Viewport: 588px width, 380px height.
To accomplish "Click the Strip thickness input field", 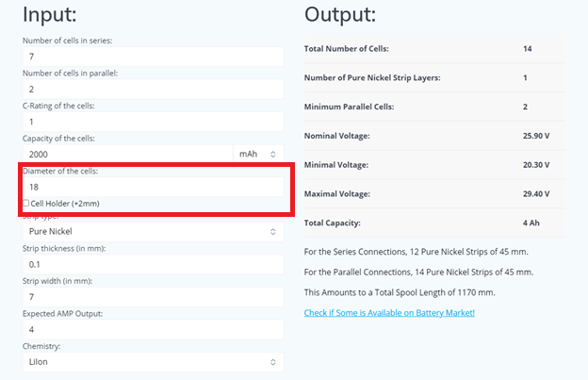I will tap(152, 264).
